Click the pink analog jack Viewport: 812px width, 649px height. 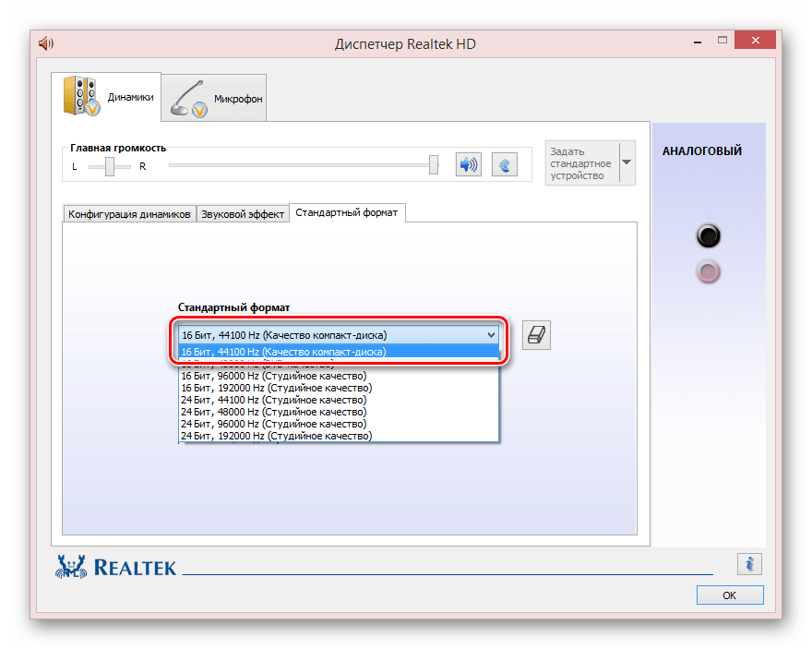(x=708, y=272)
